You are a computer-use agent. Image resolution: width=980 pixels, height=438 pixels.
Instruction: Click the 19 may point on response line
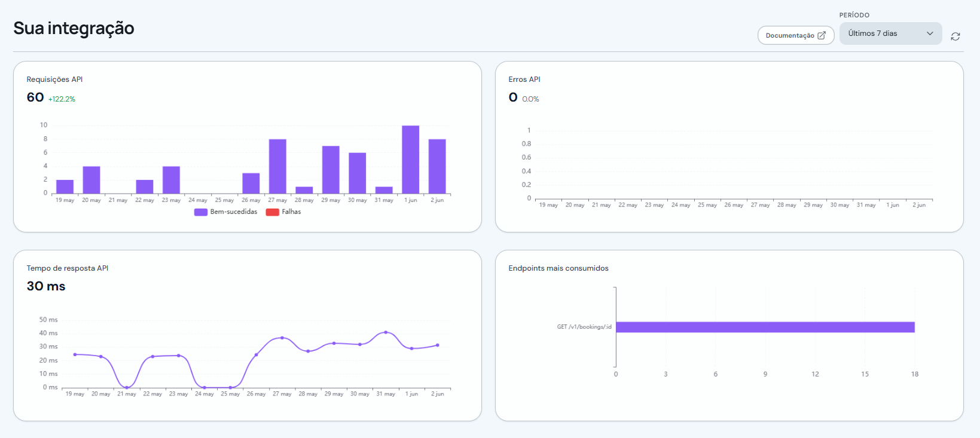click(x=75, y=354)
